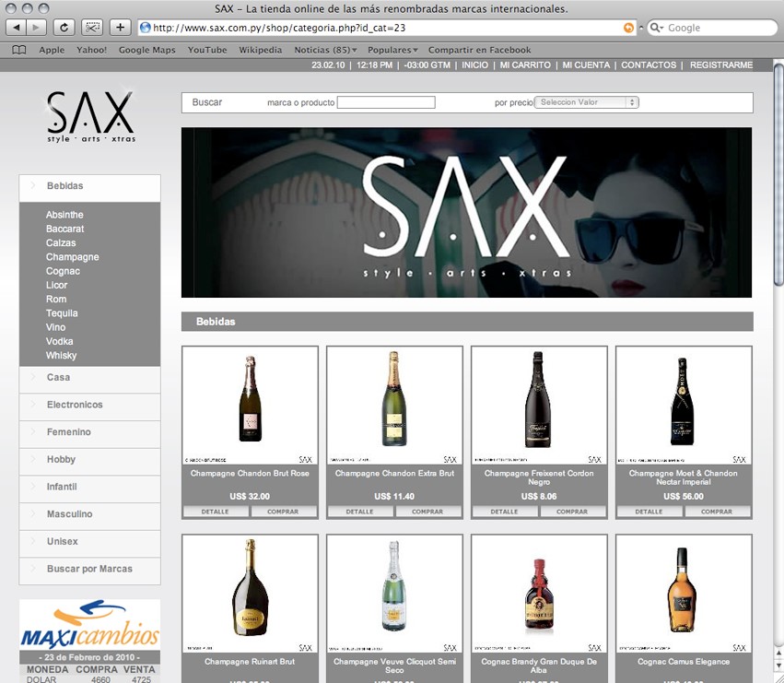Screen dimensions: 784x683
Task: Add bookmark with the plus button
Action: pos(120,28)
